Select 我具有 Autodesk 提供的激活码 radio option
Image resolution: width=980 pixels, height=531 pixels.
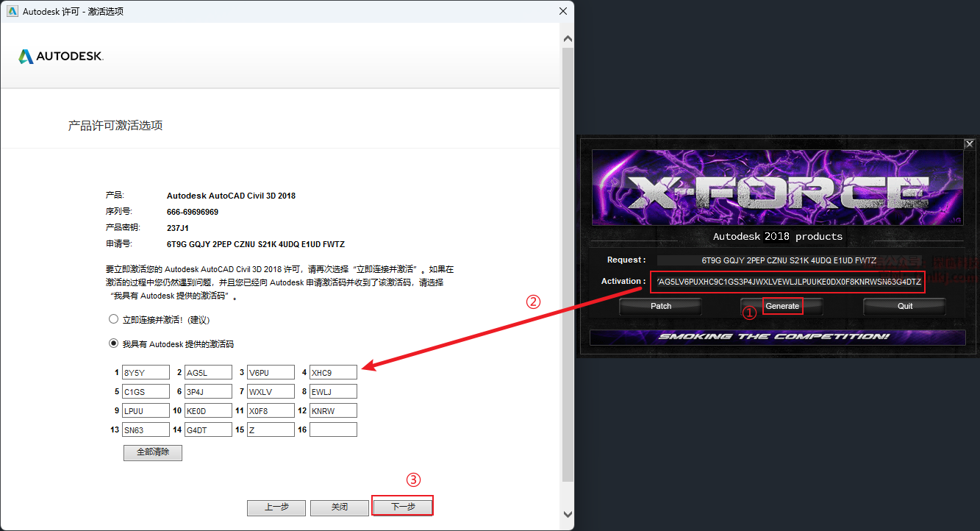(x=113, y=343)
